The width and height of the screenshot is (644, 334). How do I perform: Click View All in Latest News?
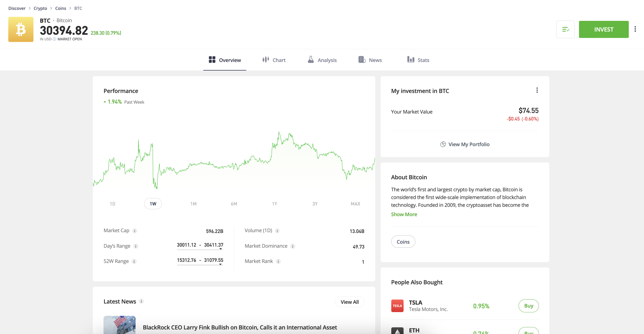pos(350,302)
